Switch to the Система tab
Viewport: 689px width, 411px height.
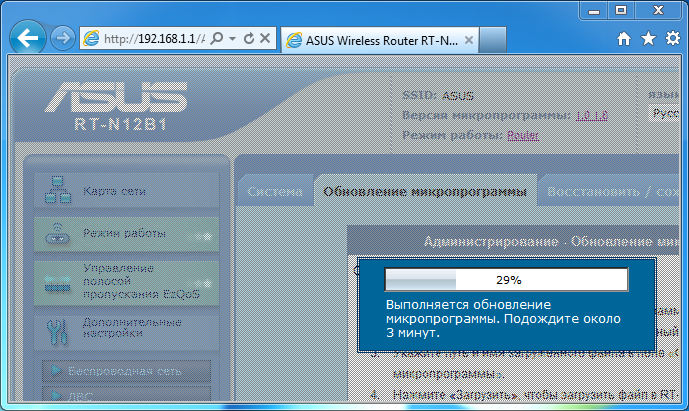tap(275, 192)
